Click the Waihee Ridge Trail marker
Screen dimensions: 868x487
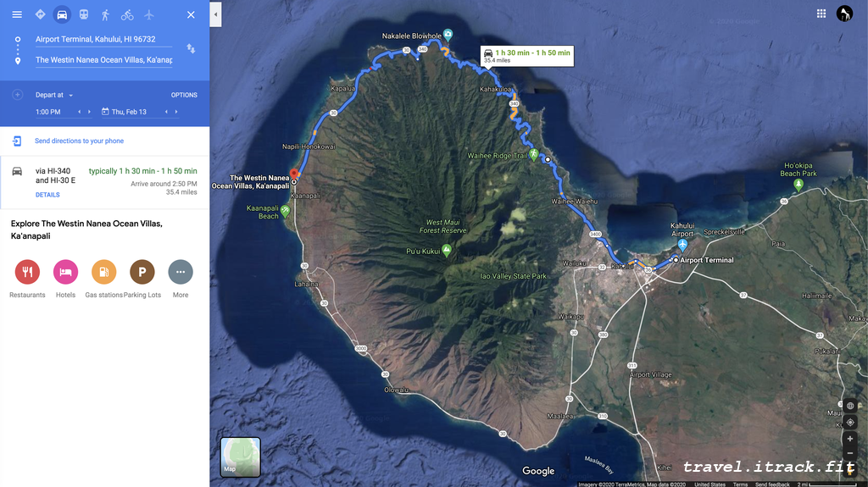(x=534, y=155)
